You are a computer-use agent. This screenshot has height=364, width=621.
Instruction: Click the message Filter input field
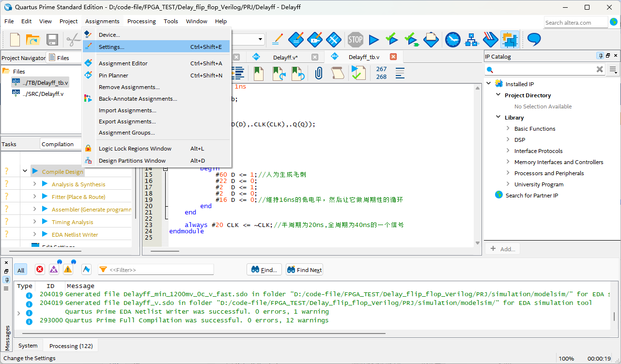point(155,270)
